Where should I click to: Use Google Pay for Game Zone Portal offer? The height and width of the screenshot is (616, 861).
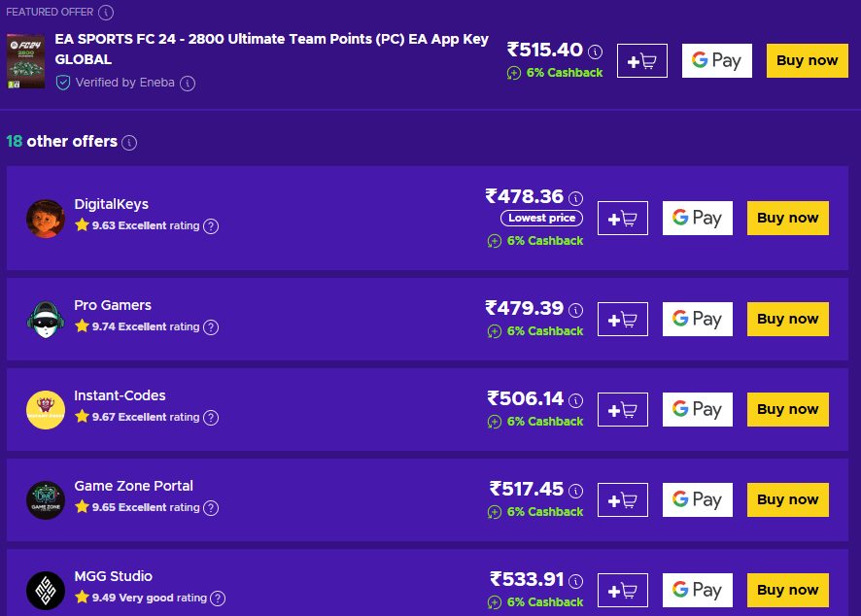point(697,500)
